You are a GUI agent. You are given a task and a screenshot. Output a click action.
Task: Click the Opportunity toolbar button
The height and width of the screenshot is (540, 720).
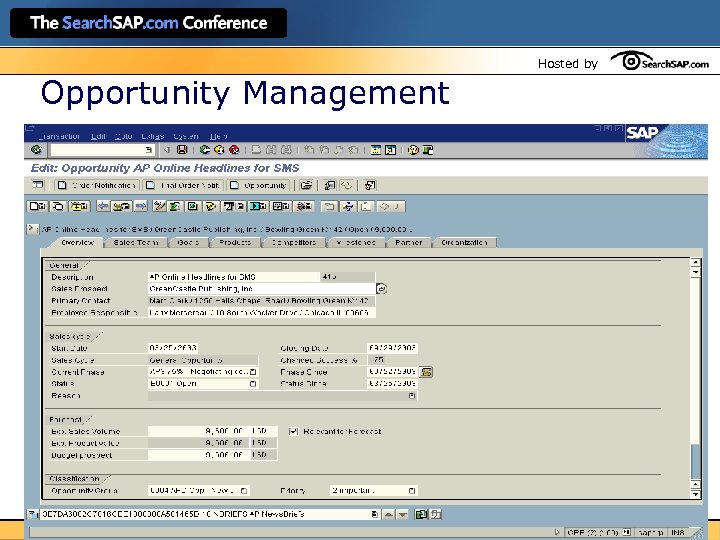(258, 185)
